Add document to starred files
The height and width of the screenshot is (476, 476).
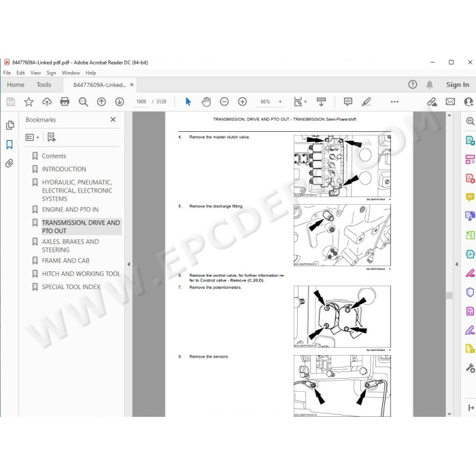tap(29, 102)
